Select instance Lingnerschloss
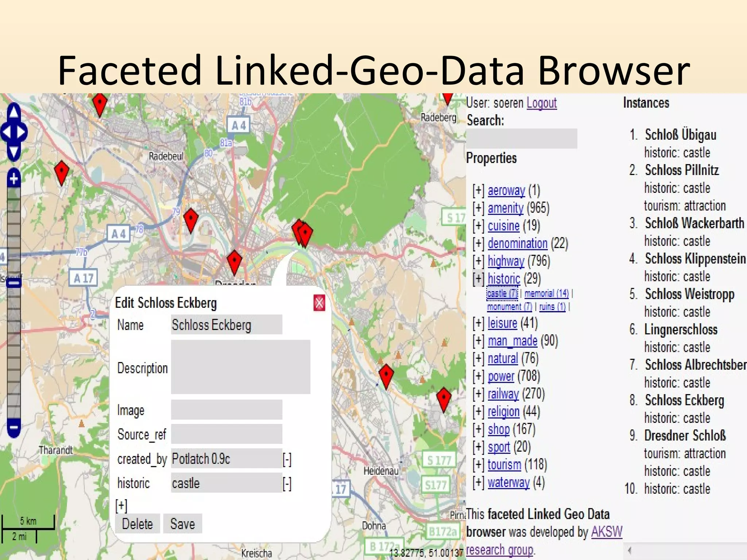 (681, 330)
